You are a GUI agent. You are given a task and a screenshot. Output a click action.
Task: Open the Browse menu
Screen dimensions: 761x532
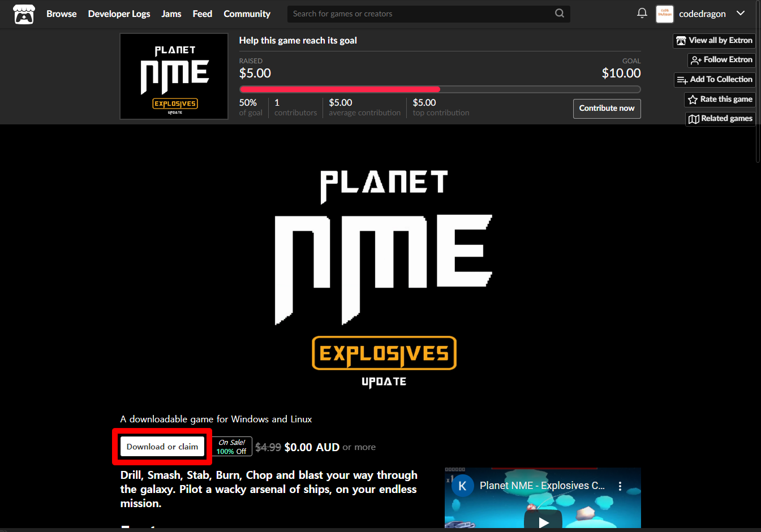pyautogui.click(x=61, y=14)
